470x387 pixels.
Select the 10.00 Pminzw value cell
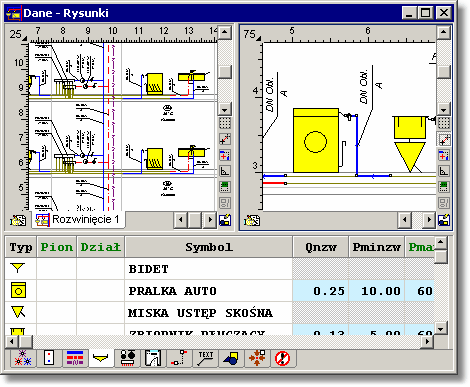pos(377,291)
